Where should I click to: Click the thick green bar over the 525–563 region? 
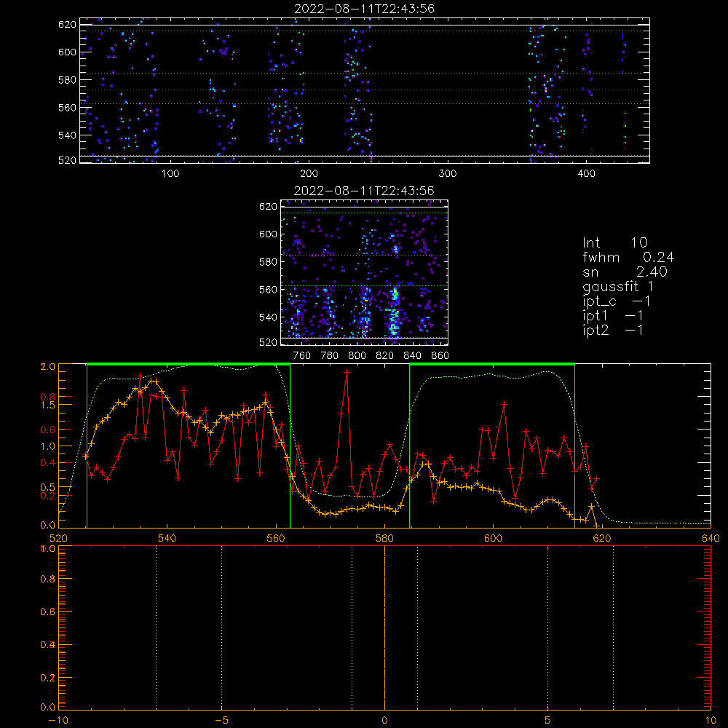coord(189,365)
